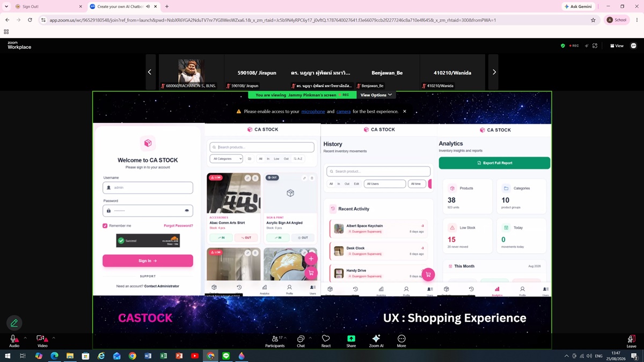Toggle the Remember me checkbox
Screen dimensions: 644x362
coord(105,226)
